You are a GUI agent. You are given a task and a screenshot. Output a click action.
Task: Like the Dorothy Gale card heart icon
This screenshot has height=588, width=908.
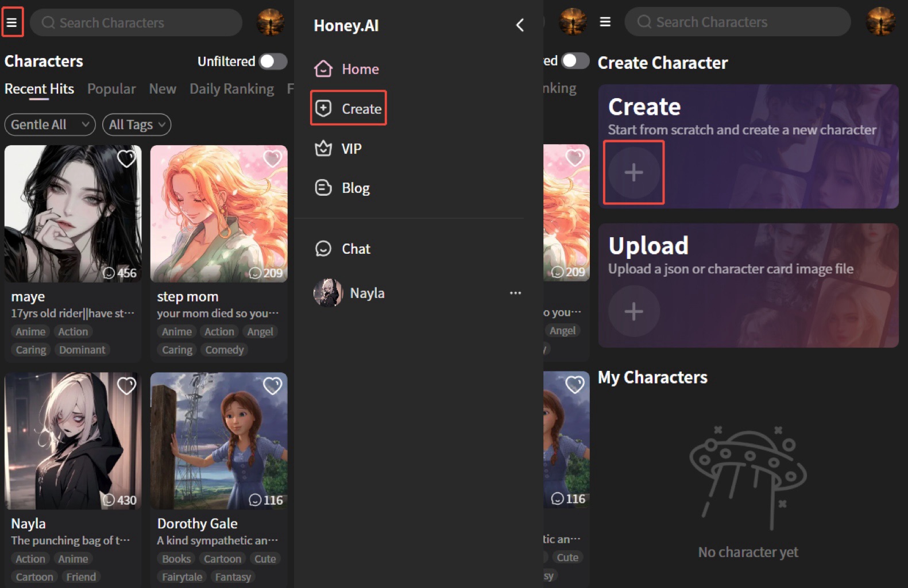click(x=272, y=386)
